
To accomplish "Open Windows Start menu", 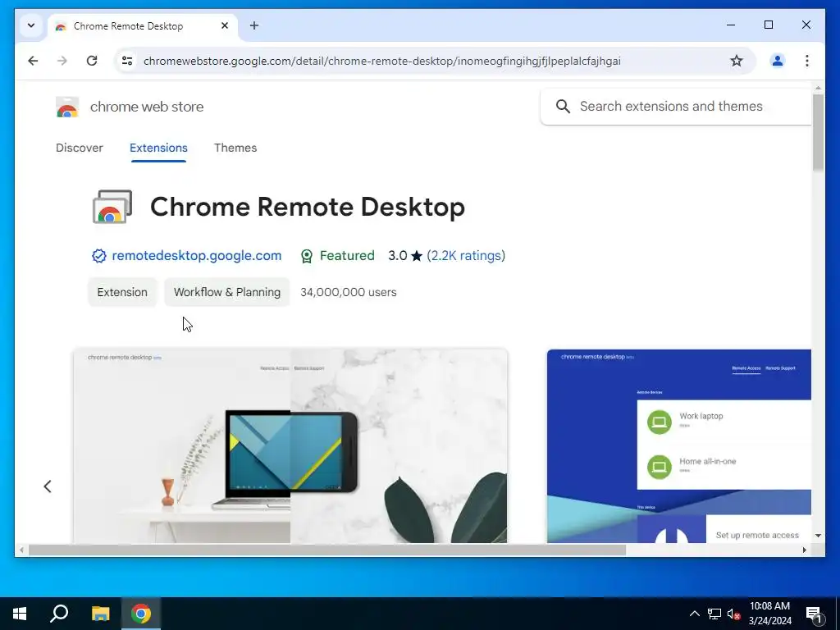I will point(20,614).
